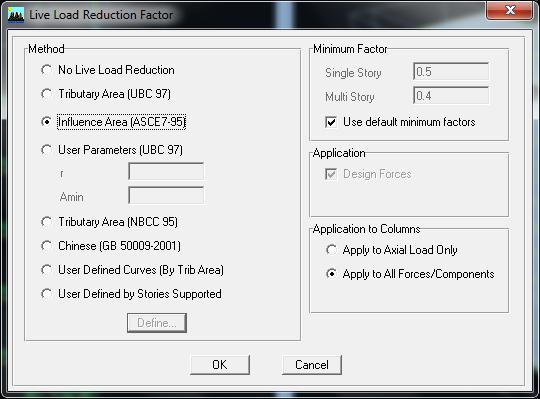
Task: Click the Single Story label
Action: coord(353,73)
